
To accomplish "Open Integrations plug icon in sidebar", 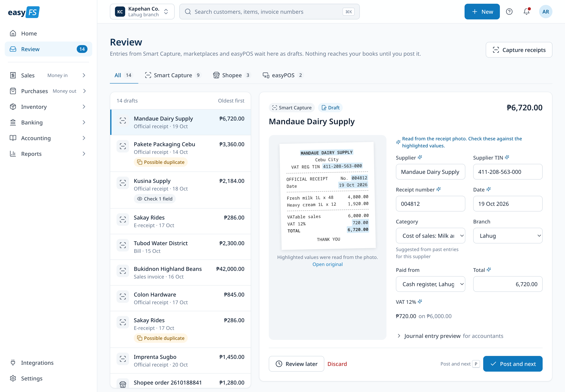I will [x=13, y=363].
